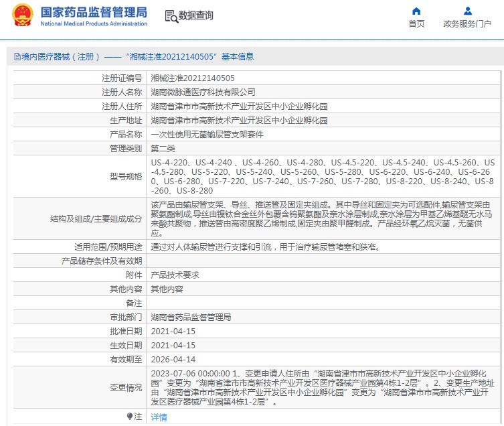504x426 pixels.
Task: Click 政务服务门户 label in header
Action: click(x=467, y=24)
